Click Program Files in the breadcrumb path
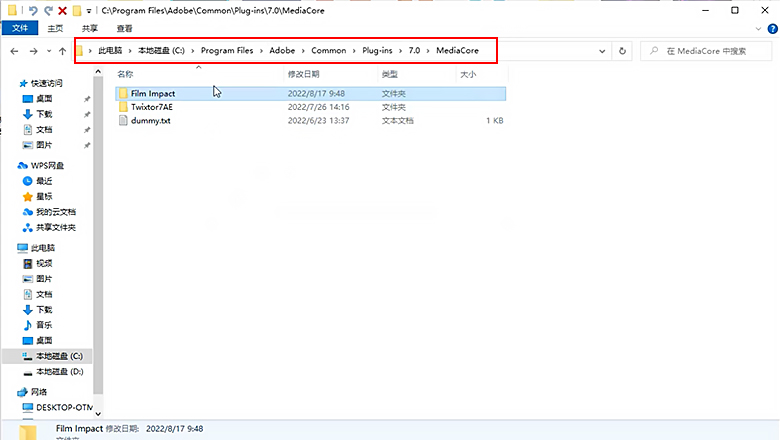 [x=227, y=51]
